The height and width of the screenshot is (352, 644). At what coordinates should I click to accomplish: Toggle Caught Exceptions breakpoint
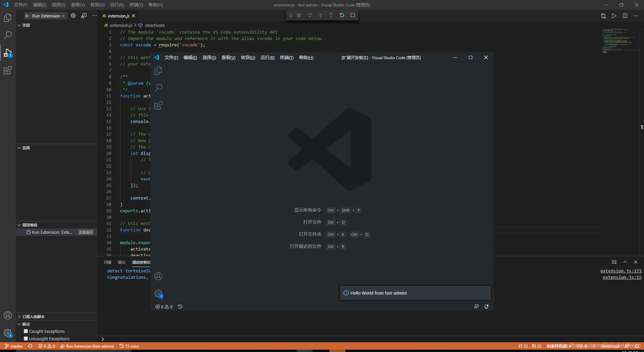click(26, 331)
